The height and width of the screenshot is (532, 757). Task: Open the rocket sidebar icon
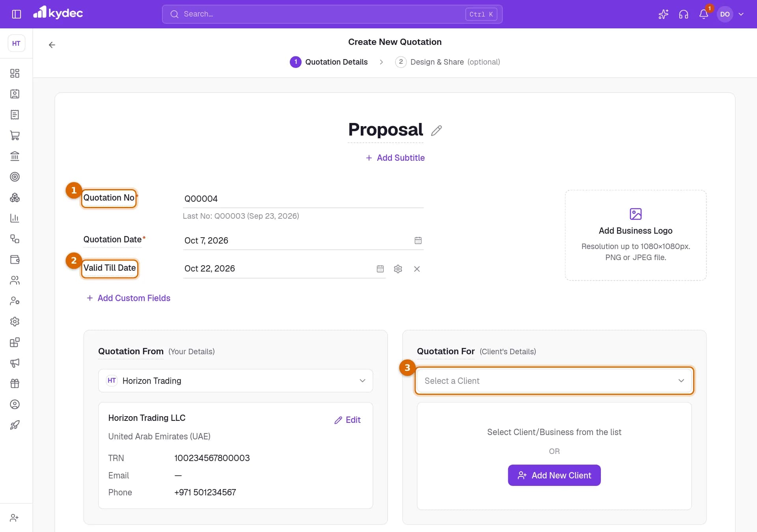coord(15,425)
